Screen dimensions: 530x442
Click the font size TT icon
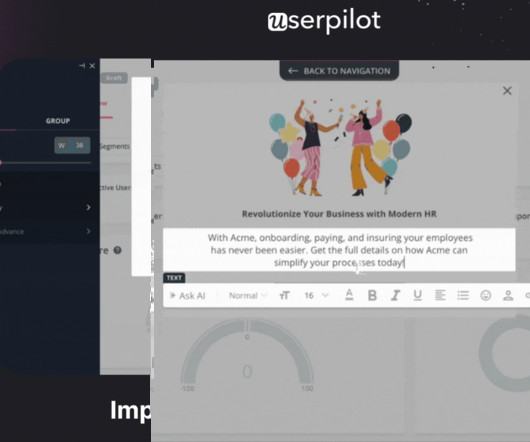tap(284, 296)
